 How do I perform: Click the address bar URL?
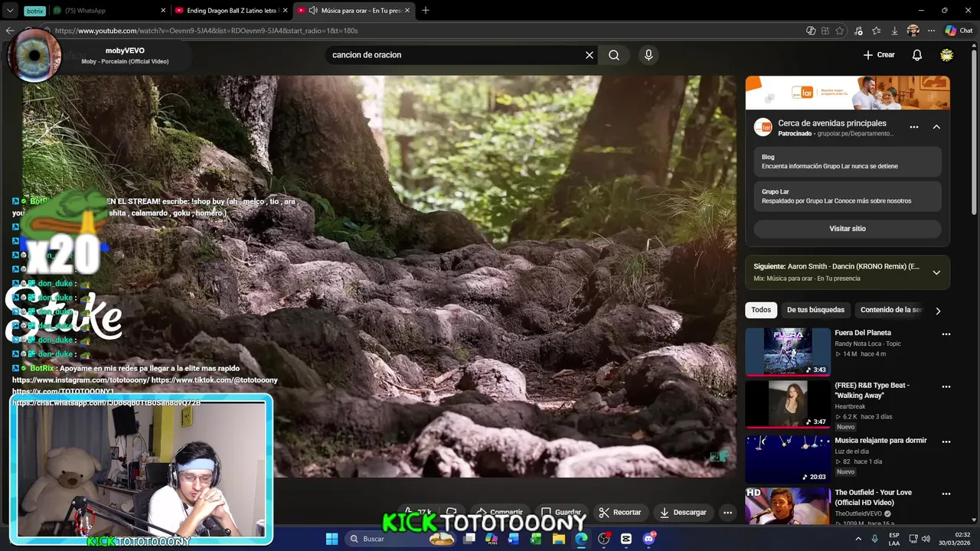coord(207,31)
